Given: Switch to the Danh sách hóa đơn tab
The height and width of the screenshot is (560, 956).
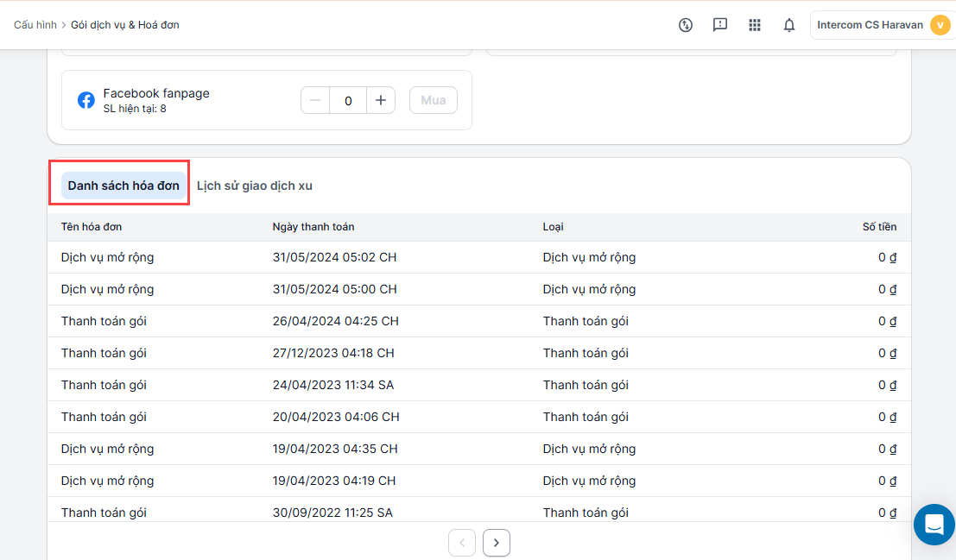Looking at the screenshot, I should point(123,186).
